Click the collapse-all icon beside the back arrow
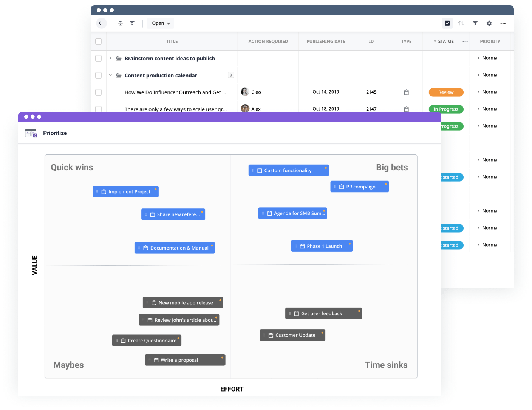This screenshot has height=410, width=532. 120,23
